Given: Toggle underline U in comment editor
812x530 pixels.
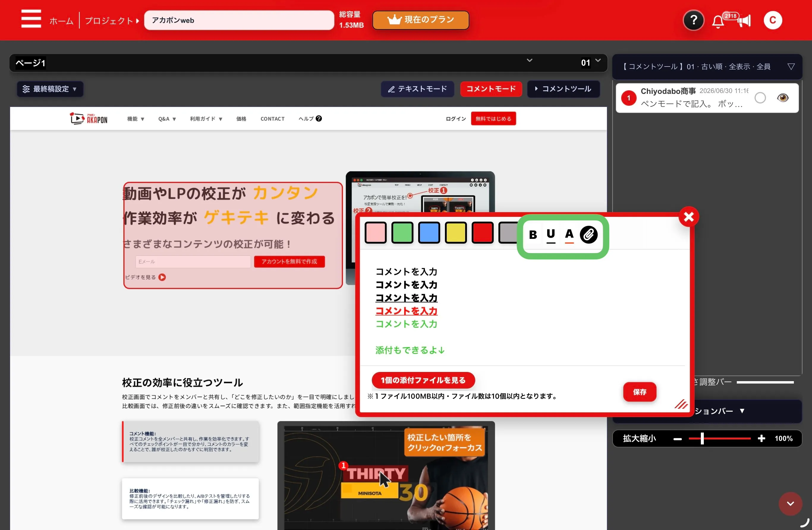Looking at the screenshot, I should (551, 235).
